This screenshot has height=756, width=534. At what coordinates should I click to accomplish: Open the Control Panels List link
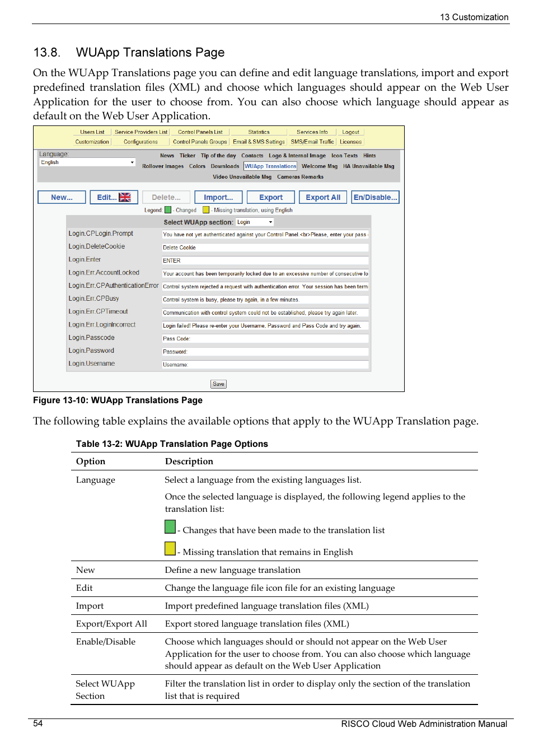pyautogui.click(x=200, y=132)
